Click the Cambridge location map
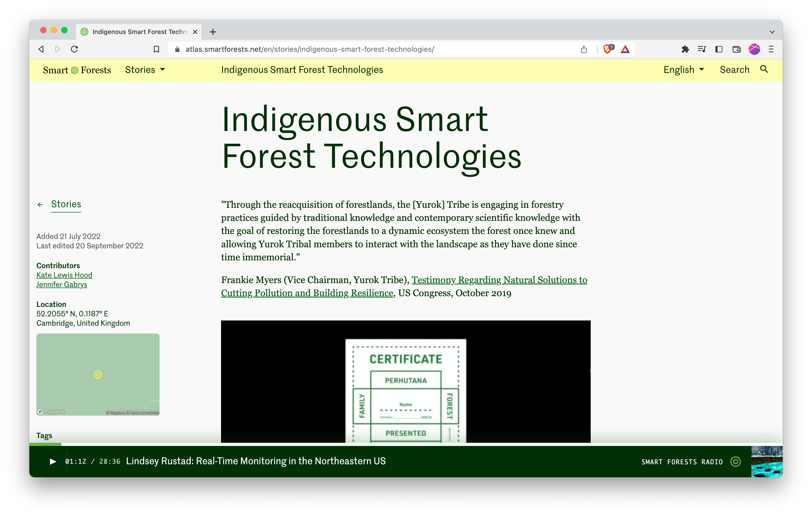The width and height of the screenshot is (812, 516). point(98,374)
